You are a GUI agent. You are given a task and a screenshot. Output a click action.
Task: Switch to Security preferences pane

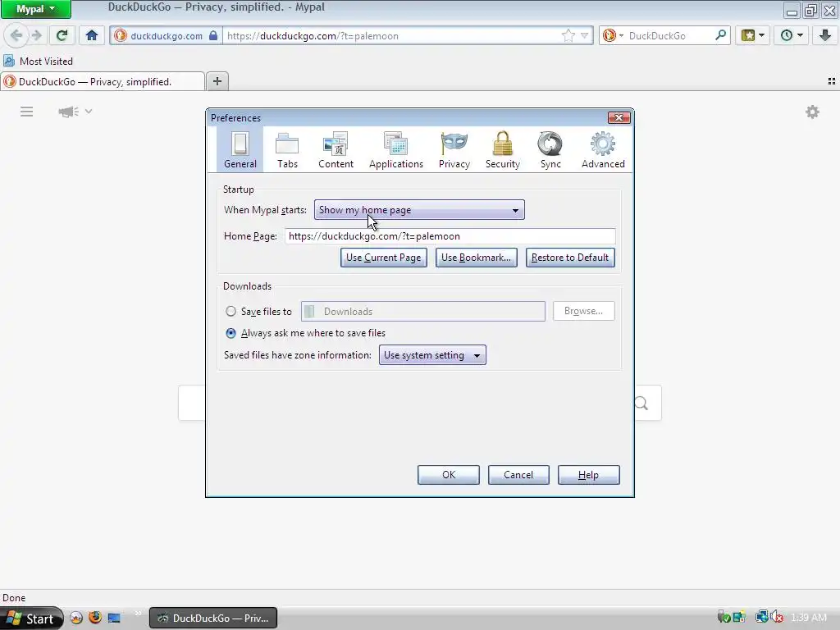tap(503, 149)
